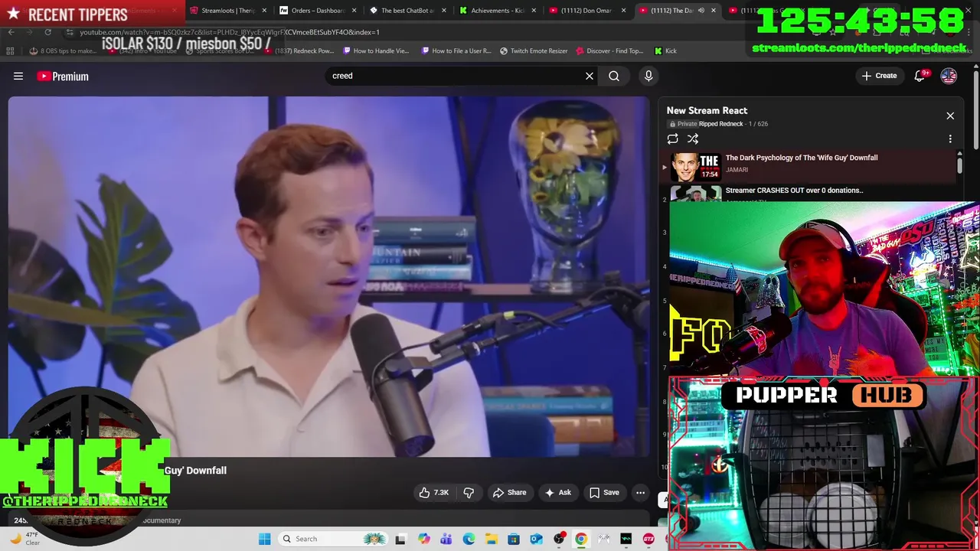Dislike this video

pos(469,493)
